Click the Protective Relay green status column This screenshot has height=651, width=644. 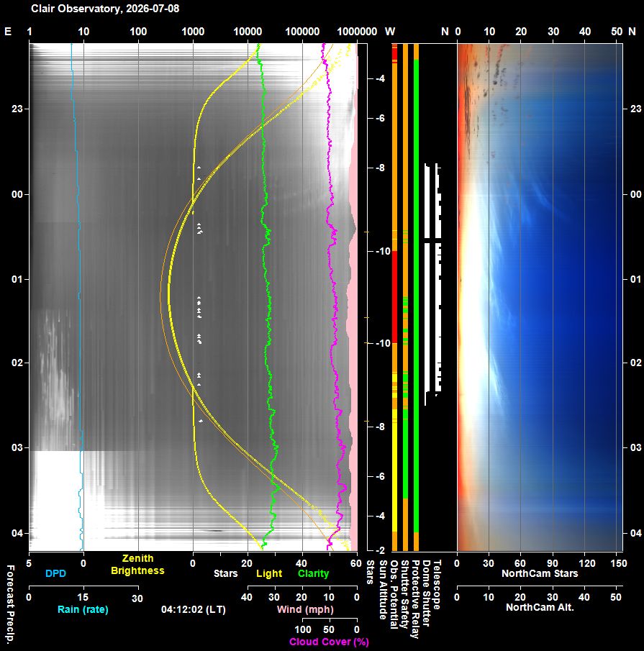pos(416,297)
